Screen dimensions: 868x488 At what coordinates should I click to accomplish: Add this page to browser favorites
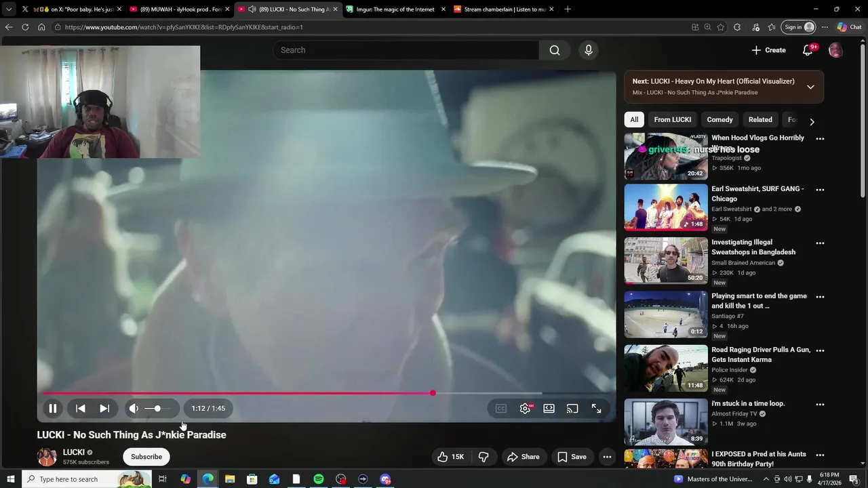(x=720, y=27)
